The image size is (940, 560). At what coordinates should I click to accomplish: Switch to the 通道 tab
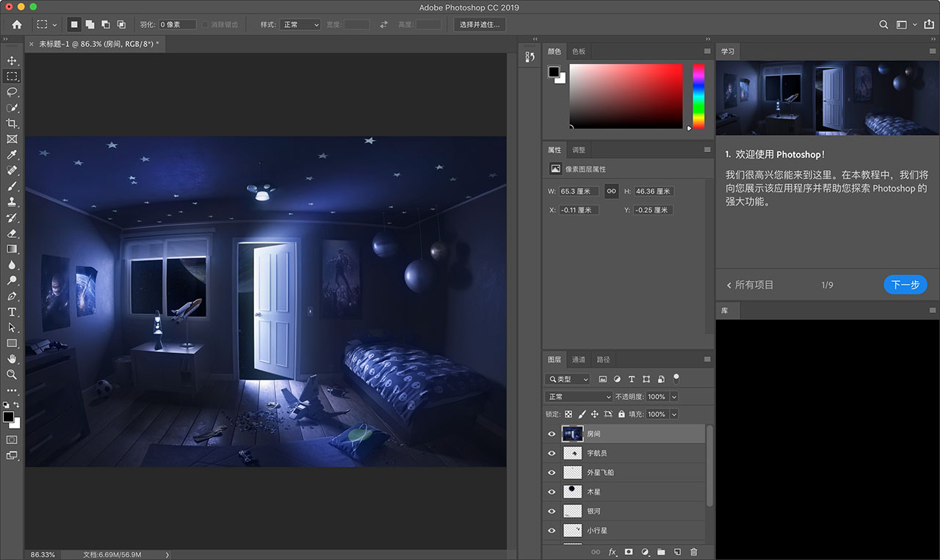579,360
